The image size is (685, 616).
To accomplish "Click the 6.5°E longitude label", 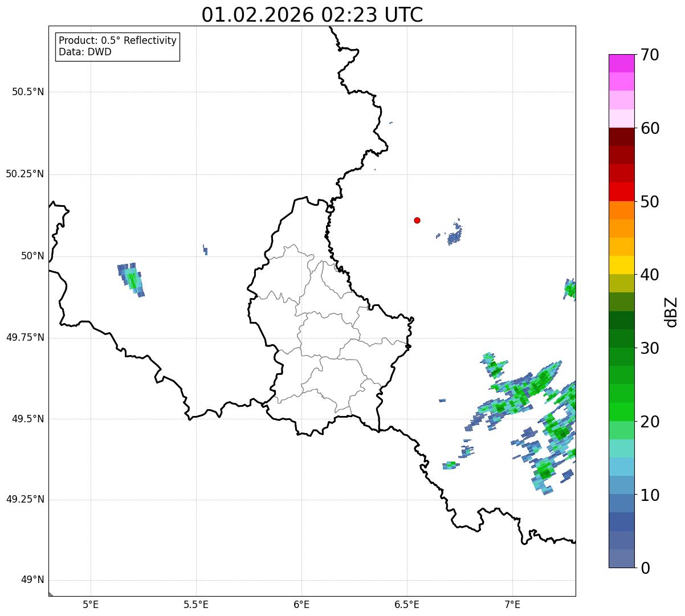I will tap(407, 604).
